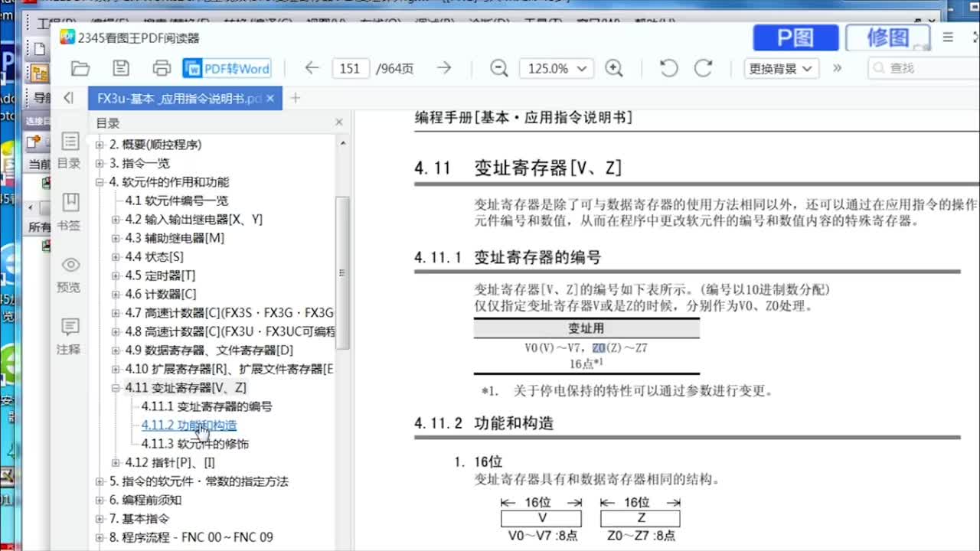The image size is (980, 551).
Task: Show more toolbar options chevron
Action: (x=838, y=68)
